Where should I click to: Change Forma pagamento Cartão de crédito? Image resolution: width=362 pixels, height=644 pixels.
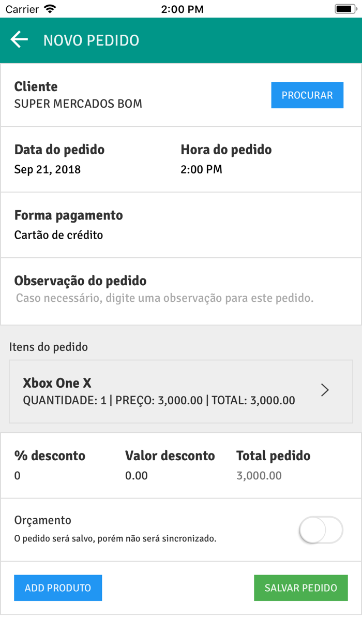tap(58, 235)
